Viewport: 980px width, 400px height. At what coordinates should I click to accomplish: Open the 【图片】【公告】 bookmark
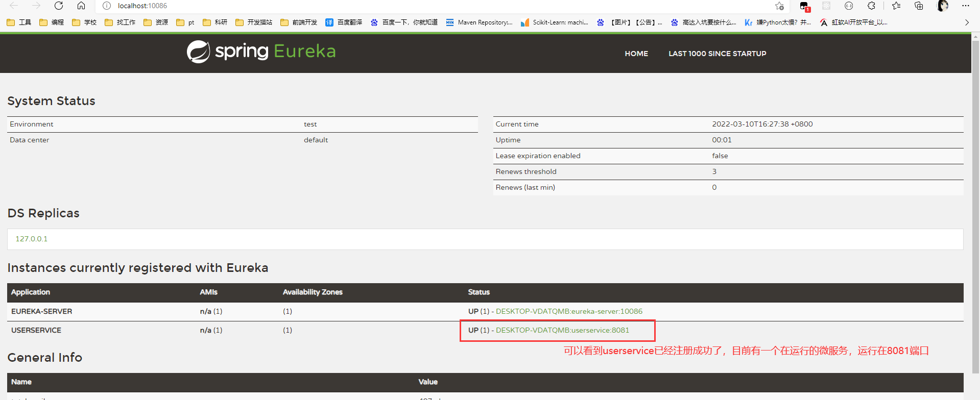pos(630,22)
